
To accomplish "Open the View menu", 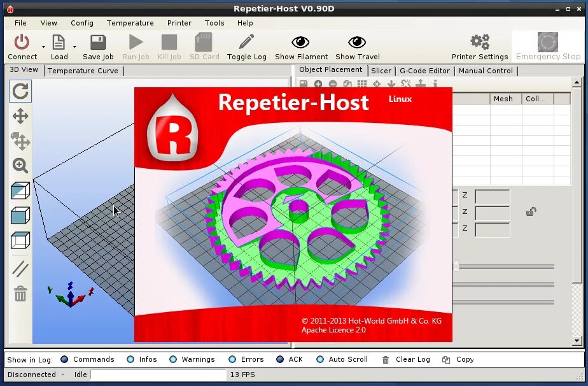I will (x=49, y=23).
